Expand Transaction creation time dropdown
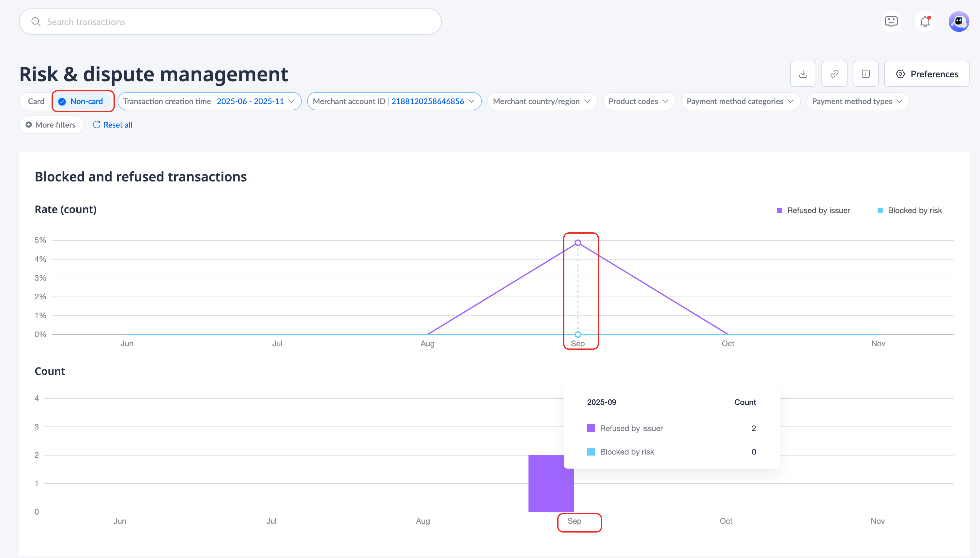 point(209,101)
